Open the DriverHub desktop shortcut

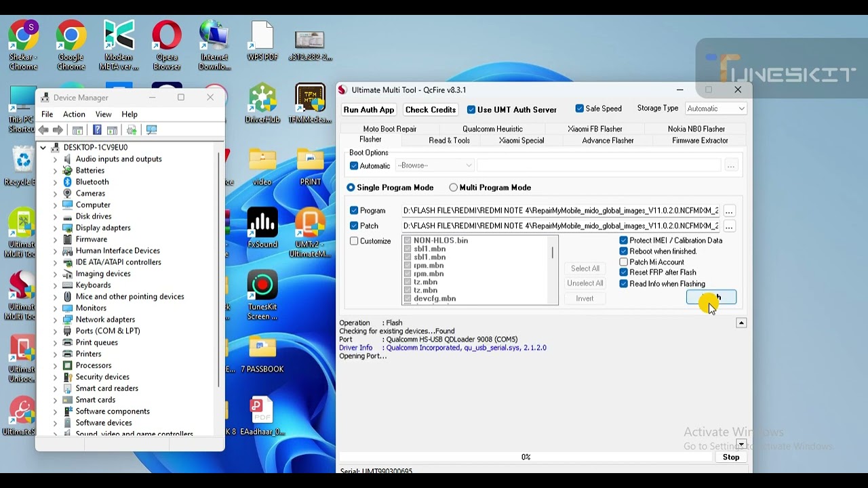pyautogui.click(x=262, y=104)
